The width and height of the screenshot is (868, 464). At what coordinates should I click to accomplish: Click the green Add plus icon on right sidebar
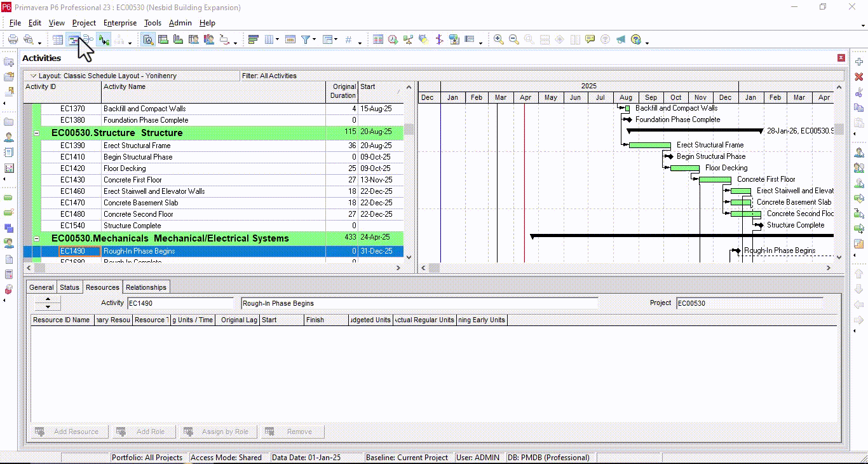point(859,62)
